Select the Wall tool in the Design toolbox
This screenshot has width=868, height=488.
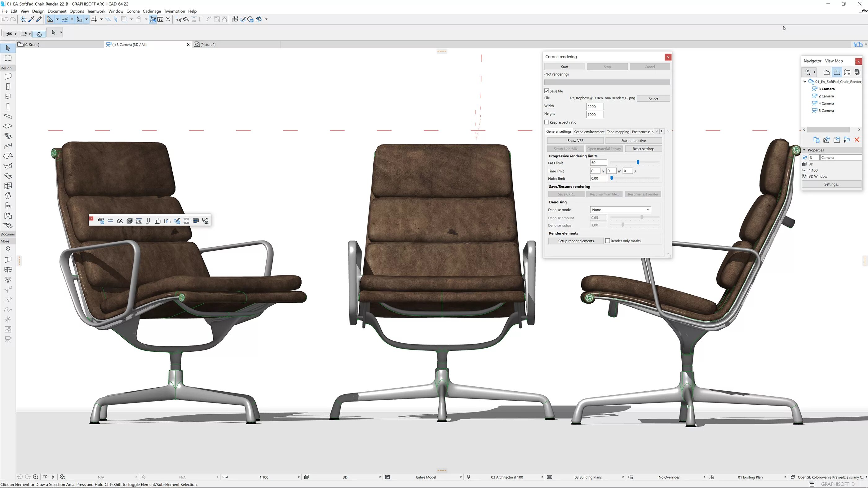(8, 77)
